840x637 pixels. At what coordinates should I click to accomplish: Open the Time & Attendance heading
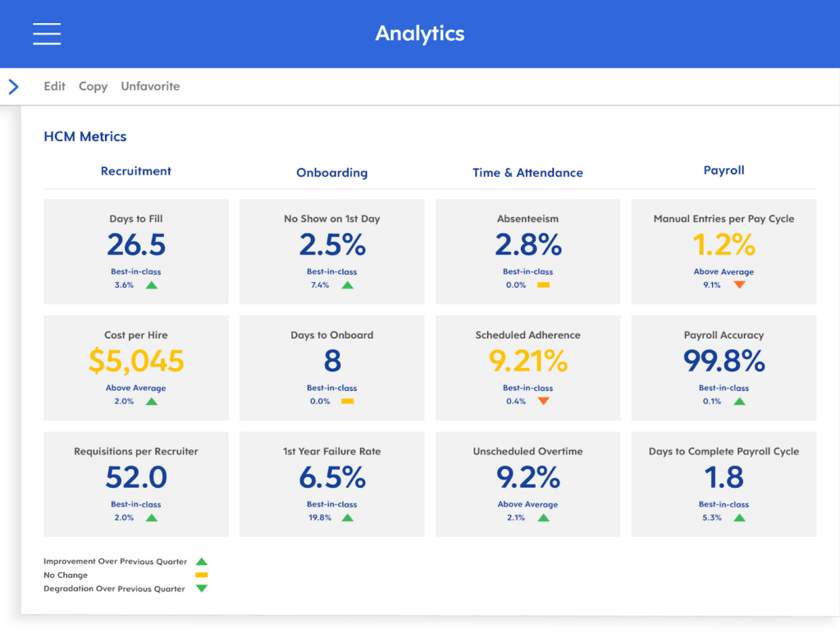[x=527, y=173]
